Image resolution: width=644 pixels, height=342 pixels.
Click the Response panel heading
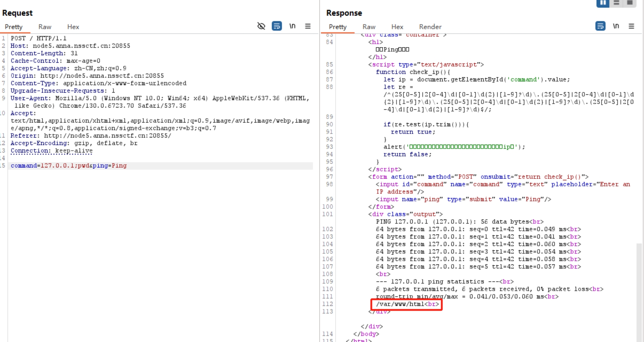344,13
